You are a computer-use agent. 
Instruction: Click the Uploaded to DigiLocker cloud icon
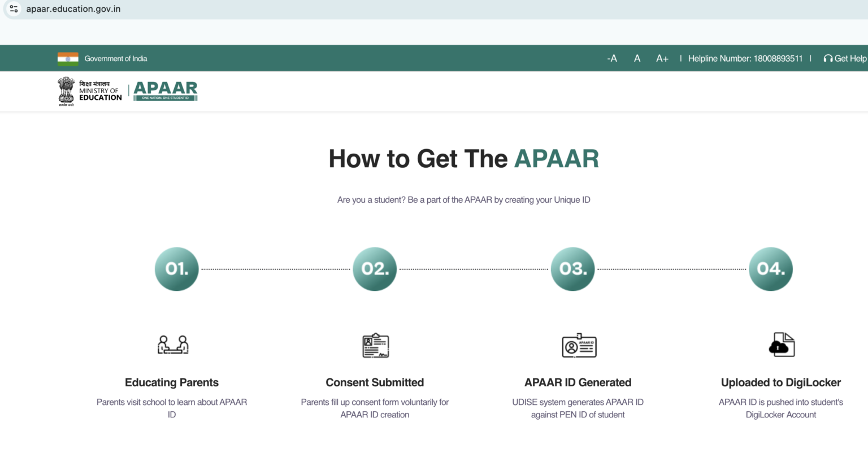coord(780,345)
